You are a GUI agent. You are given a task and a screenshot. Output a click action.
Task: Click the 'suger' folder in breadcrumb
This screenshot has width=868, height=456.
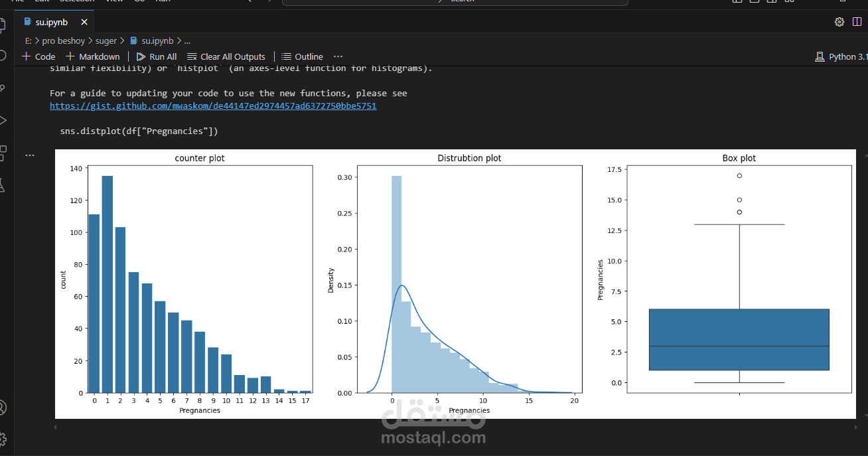click(x=106, y=40)
